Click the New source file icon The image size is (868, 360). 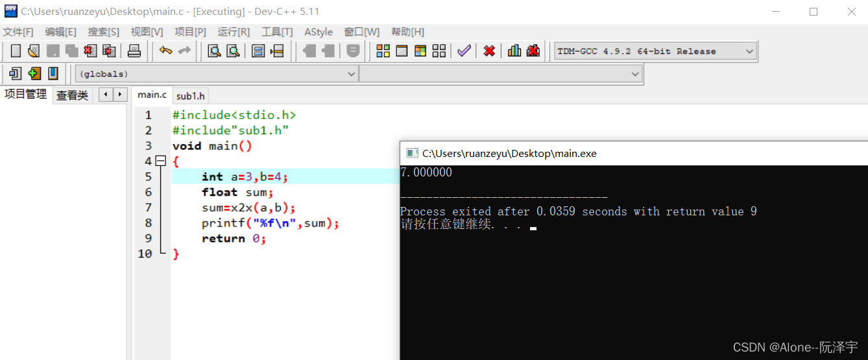16,51
